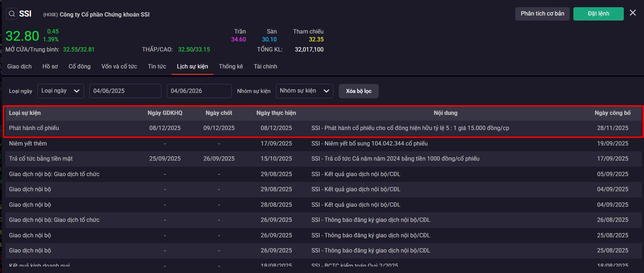The width and height of the screenshot is (644, 273).
Task: Go to the Cổ đông tab
Action: pyautogui.click(x=80, y=66)
